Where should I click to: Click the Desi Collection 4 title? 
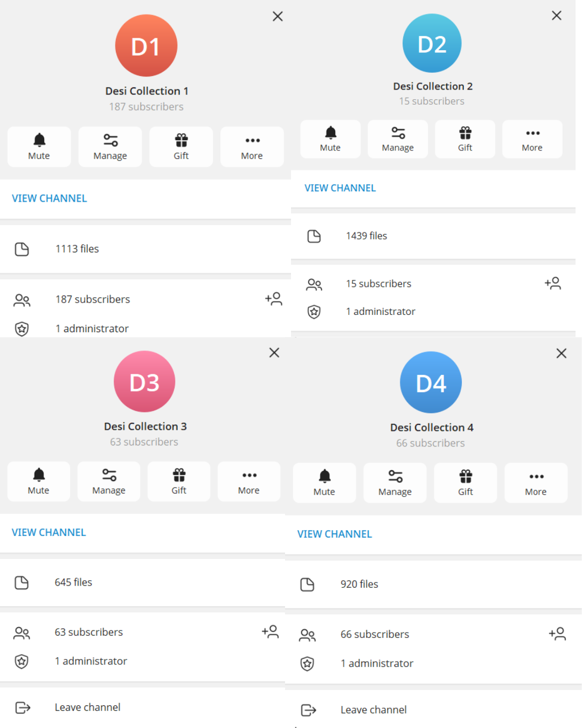[432, 428]
